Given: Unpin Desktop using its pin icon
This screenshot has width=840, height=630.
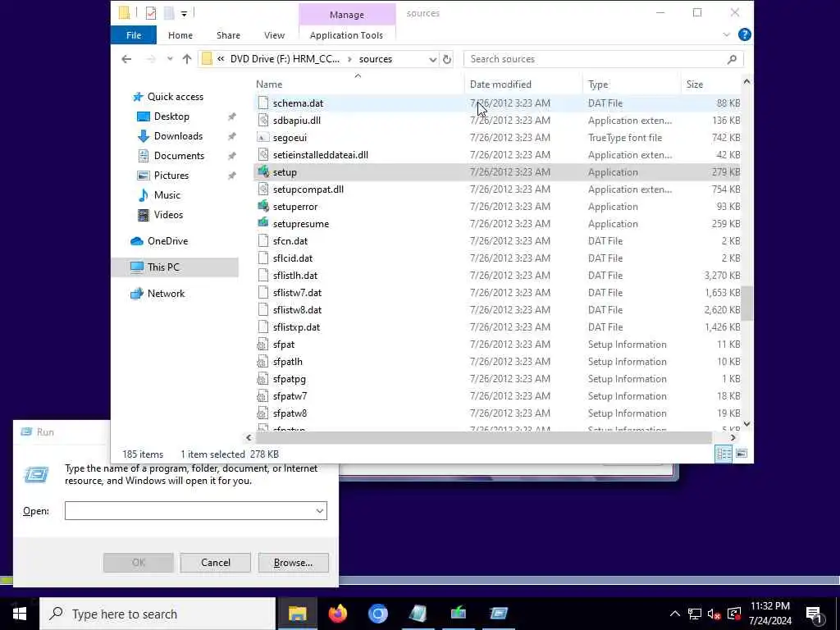Looking at the screenshot, I should point(231,116).
